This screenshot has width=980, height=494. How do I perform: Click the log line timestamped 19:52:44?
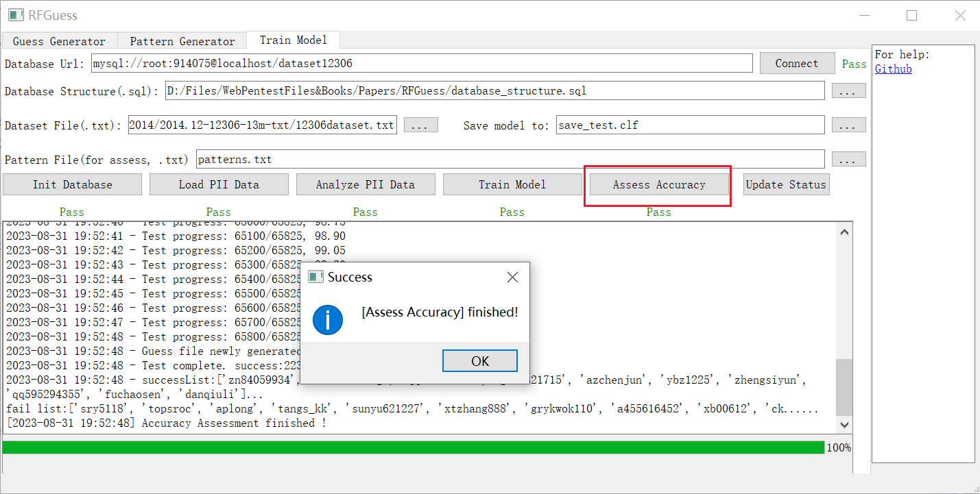click(x=154, y=279)
